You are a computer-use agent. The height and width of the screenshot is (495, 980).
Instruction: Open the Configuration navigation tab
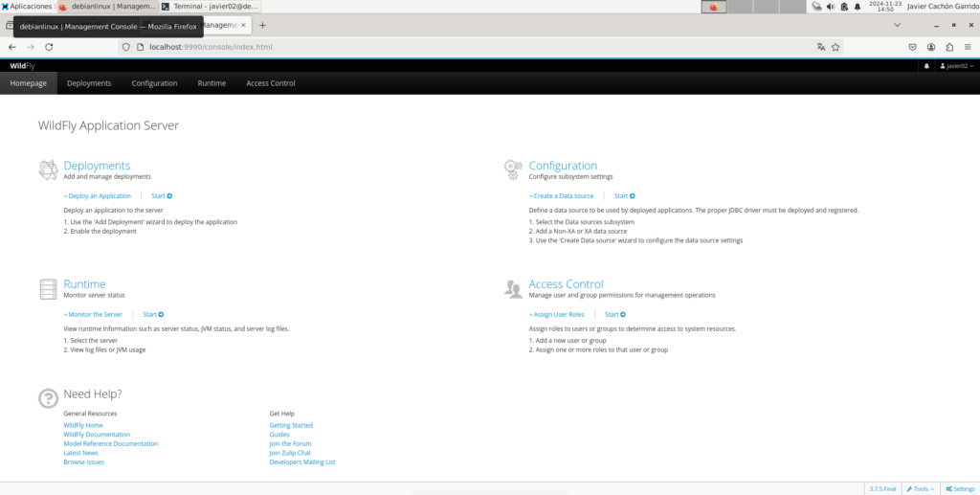coord(154,83)
